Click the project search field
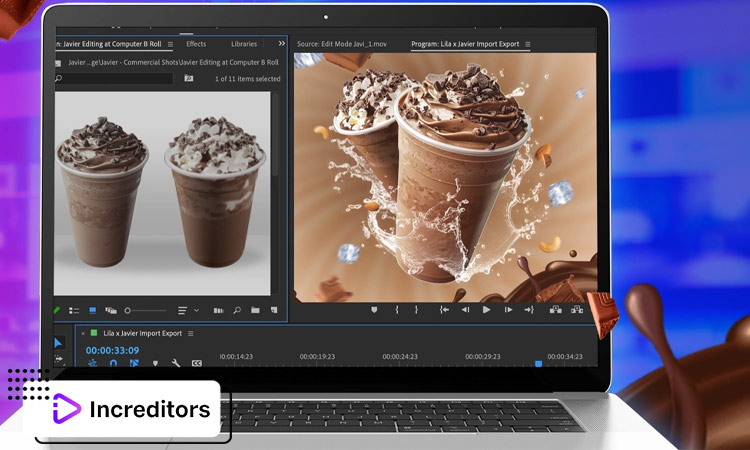The image size is (750, 450). pos(114,78)
